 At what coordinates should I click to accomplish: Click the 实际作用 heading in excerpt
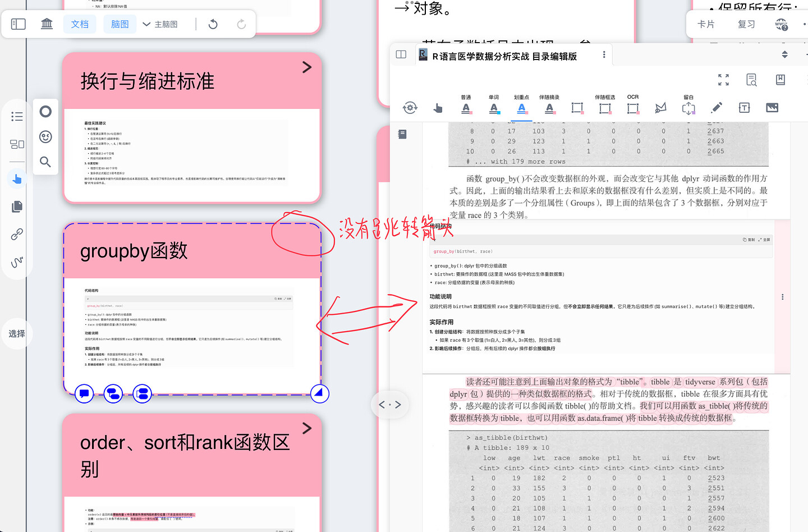(442, 322)
